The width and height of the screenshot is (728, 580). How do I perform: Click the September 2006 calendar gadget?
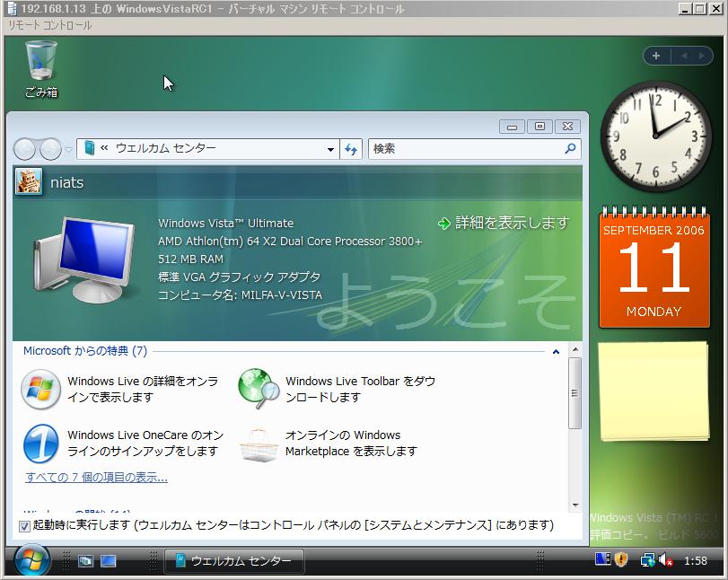tap(654, 267)
